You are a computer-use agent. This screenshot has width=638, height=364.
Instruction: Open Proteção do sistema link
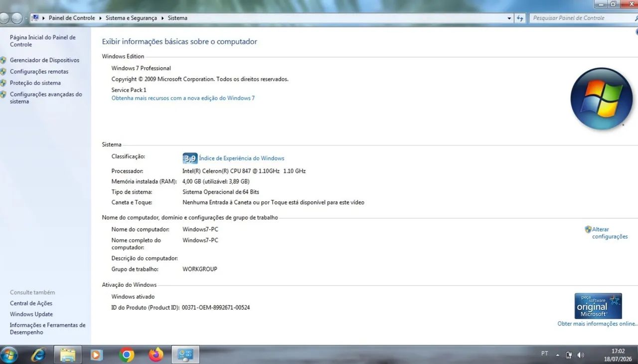pyautogui.click(x=35, y=83)
